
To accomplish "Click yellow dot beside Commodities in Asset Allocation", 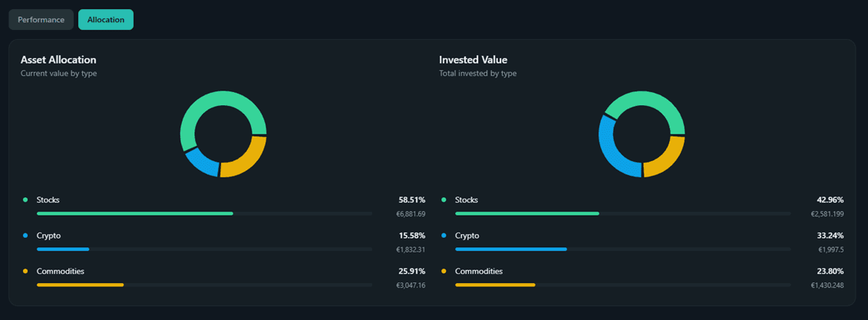I will click(x=25, y=272).
